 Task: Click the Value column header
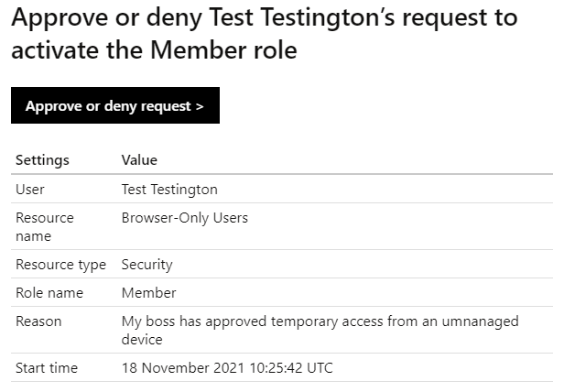click(x=139, y=160)
